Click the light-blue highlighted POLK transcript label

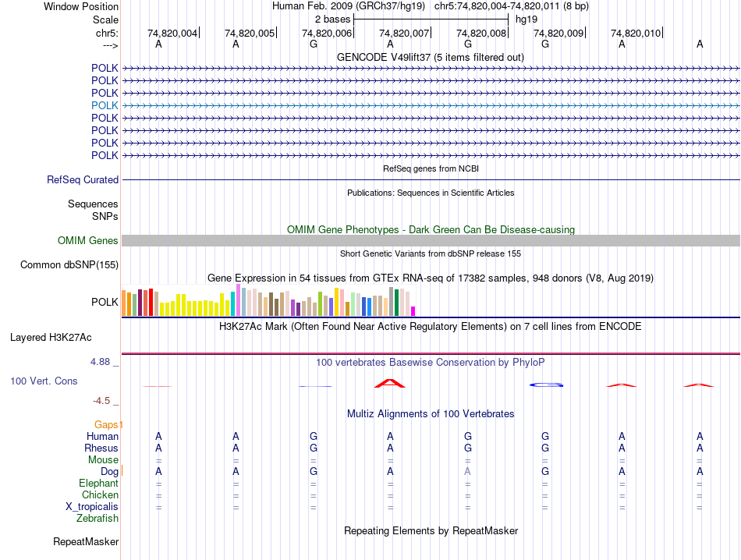pos(105,105)
